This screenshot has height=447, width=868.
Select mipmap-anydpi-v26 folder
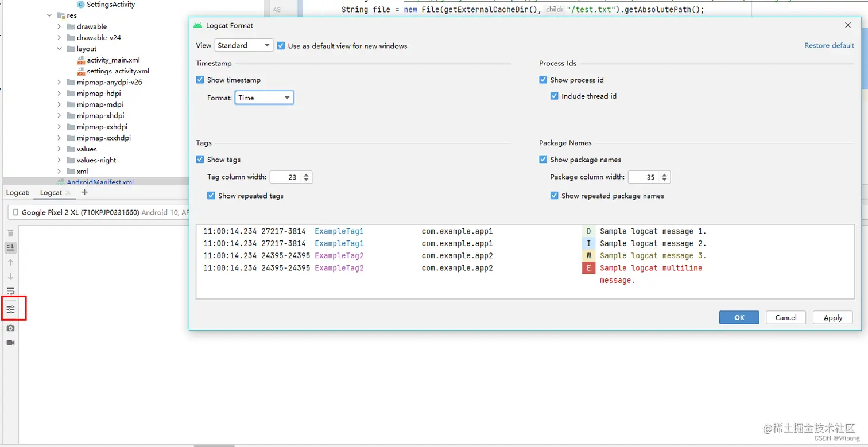pos(109,82)
